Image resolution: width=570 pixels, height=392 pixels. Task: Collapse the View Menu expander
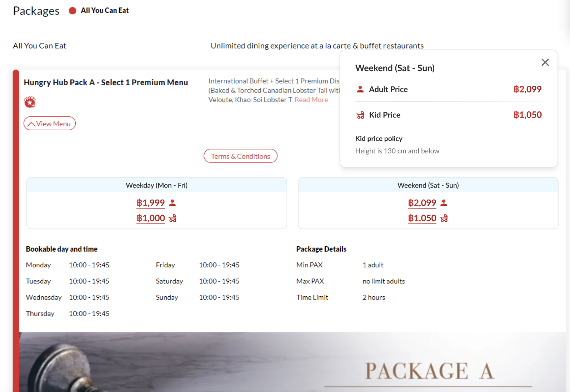pyautogui.click(x=50, y=124)
